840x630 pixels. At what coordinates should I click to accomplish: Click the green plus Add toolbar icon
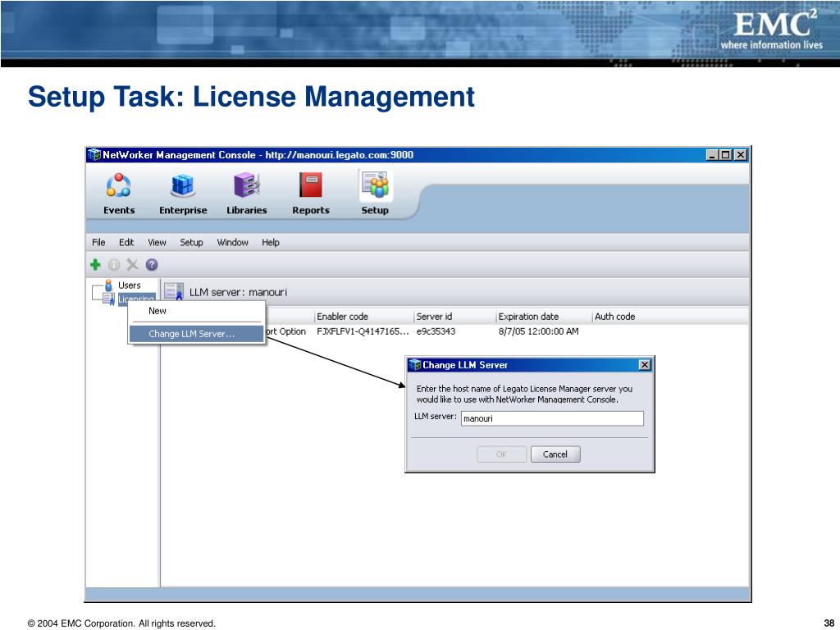(95, 265)
